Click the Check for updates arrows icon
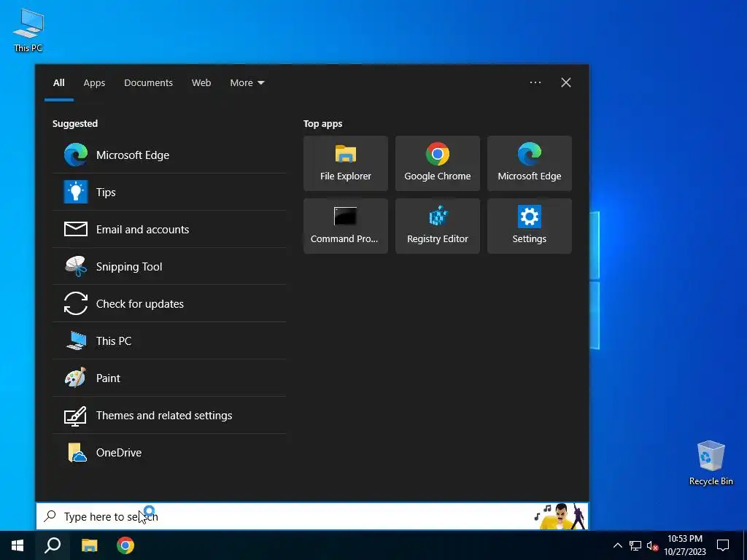The height and width of the screenshot is (560, 747). pos(76,303)
